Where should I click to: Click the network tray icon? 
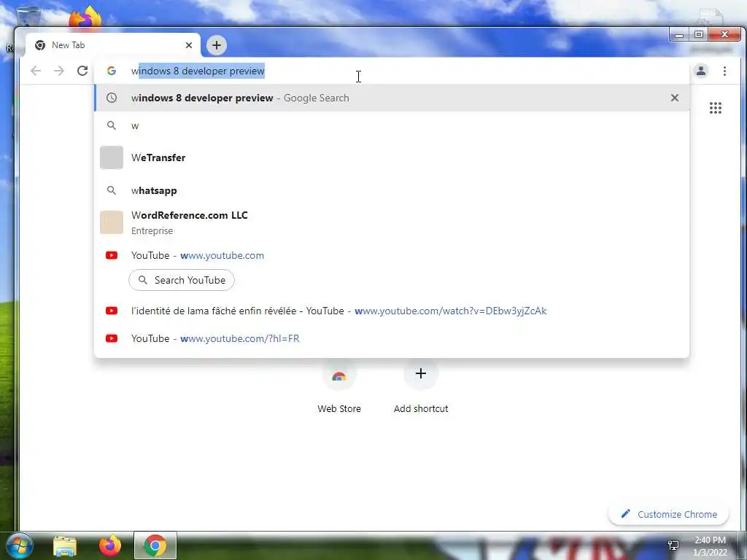pyautogui.click(x=673, y=545)
